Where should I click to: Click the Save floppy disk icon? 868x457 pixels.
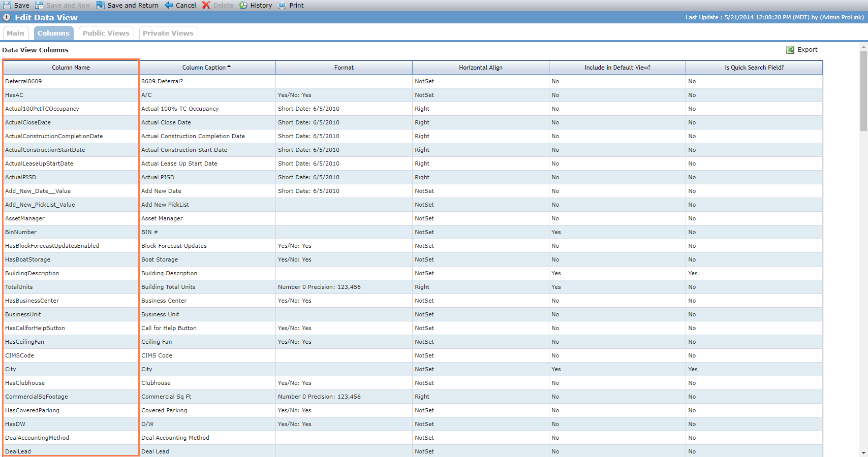click(x=7, y=5)
